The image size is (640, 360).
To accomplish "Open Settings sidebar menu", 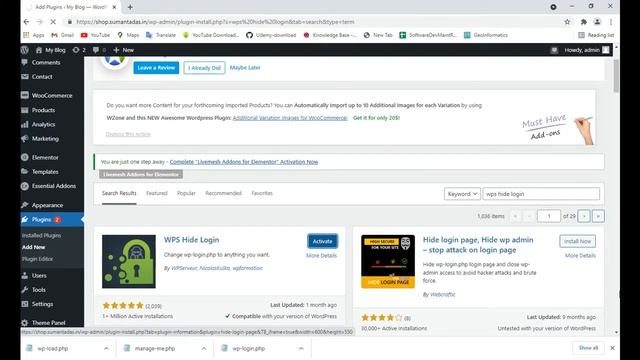I will click(42, 304).
